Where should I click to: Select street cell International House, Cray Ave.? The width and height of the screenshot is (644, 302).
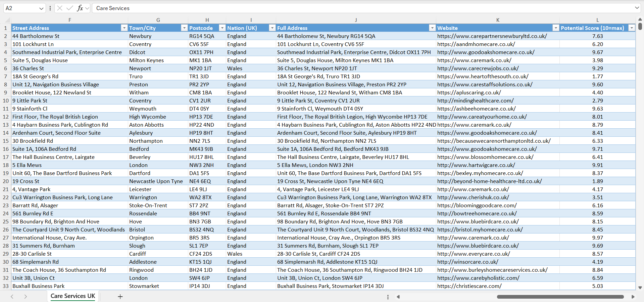69,238
